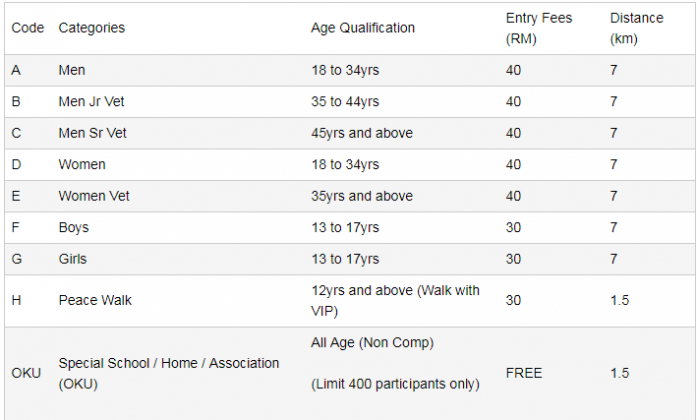Click the Women category cell
This screenshot has width=697, height=420.
[82, 164]
